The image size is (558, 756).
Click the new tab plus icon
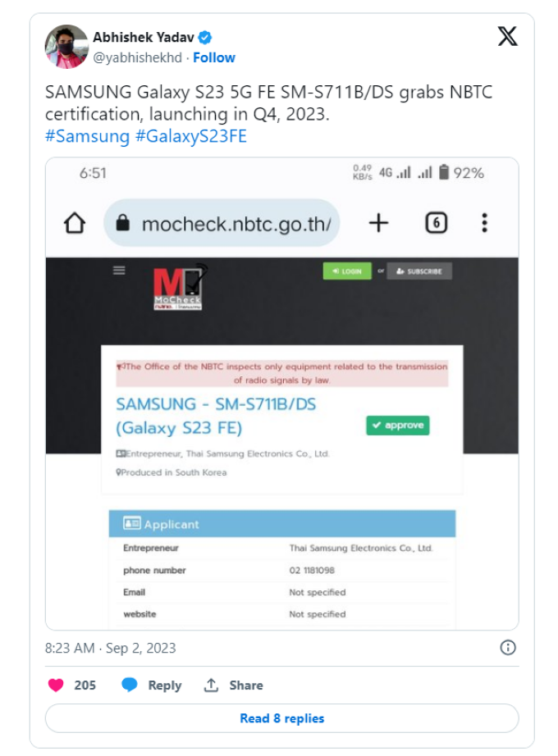tap(378, 223)
